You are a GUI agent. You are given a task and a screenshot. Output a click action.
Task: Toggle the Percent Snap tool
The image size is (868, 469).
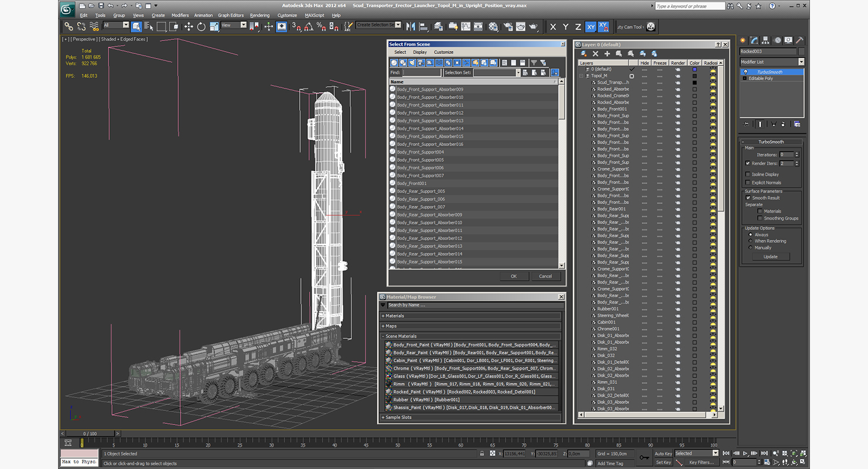[x=321, y=26]
